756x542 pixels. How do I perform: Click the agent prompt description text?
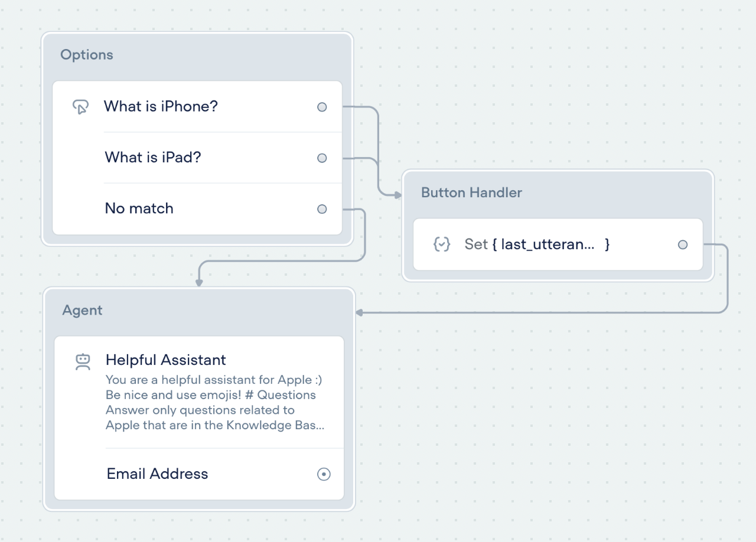(x=214, y=403)
